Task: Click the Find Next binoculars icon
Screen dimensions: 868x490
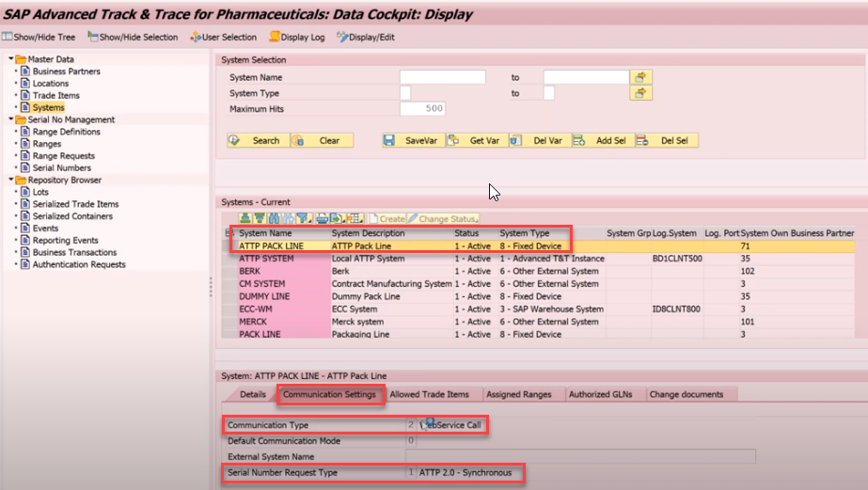Action: coord(289,219)
